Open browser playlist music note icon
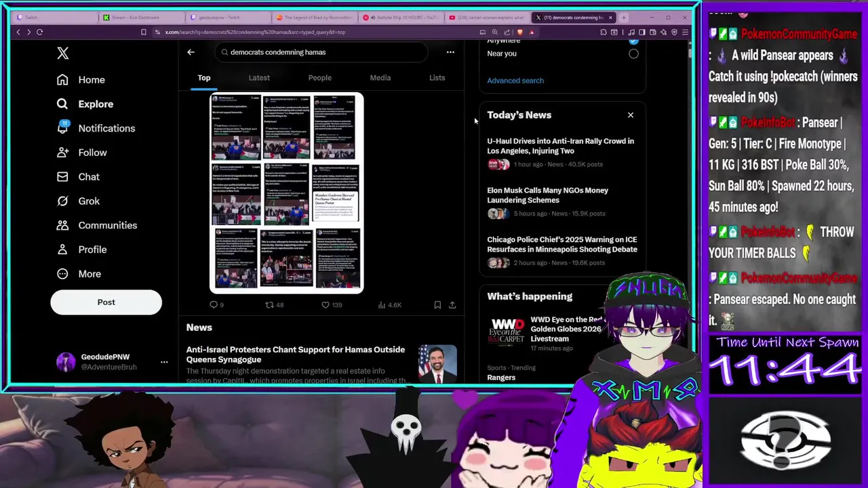Viewport: 868px width, 488px height. 631,32
